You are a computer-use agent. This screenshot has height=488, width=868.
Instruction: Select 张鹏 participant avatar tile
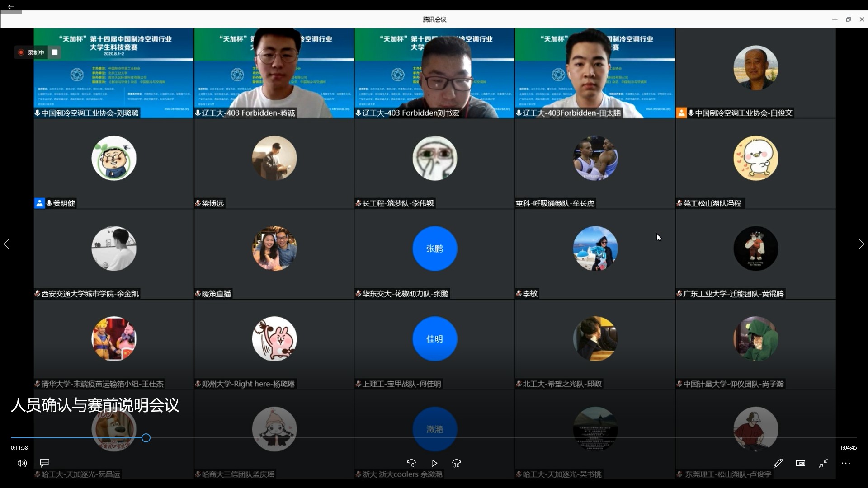434,249
